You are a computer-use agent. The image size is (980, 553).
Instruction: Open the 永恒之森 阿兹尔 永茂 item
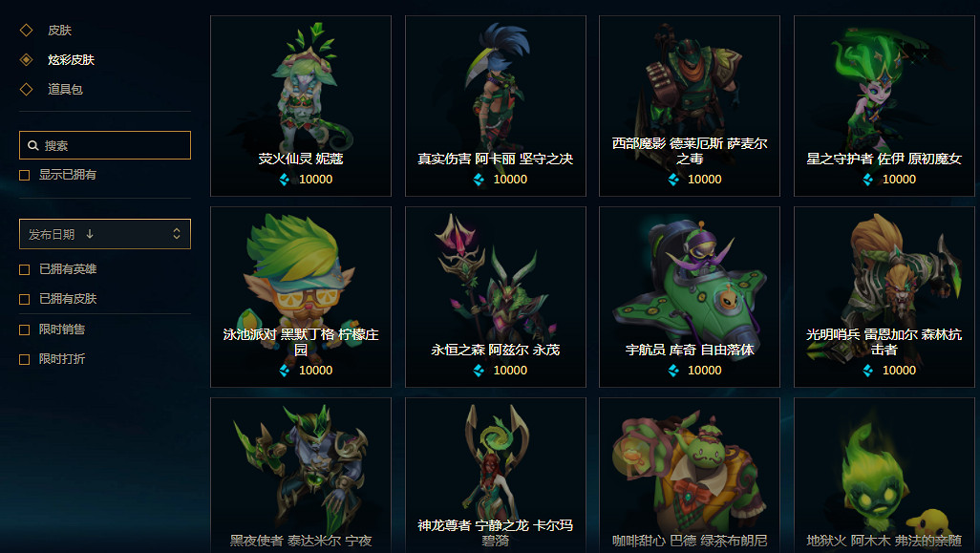coord(496,297)
